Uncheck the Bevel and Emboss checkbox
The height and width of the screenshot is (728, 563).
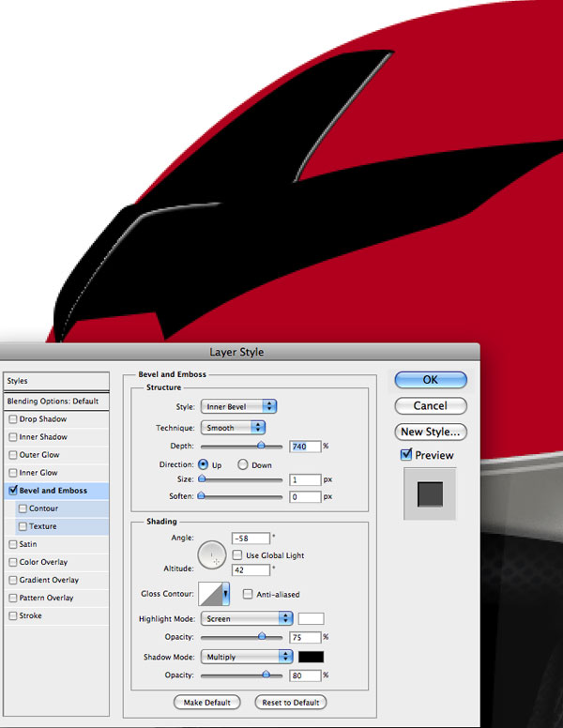click(13, 491)
